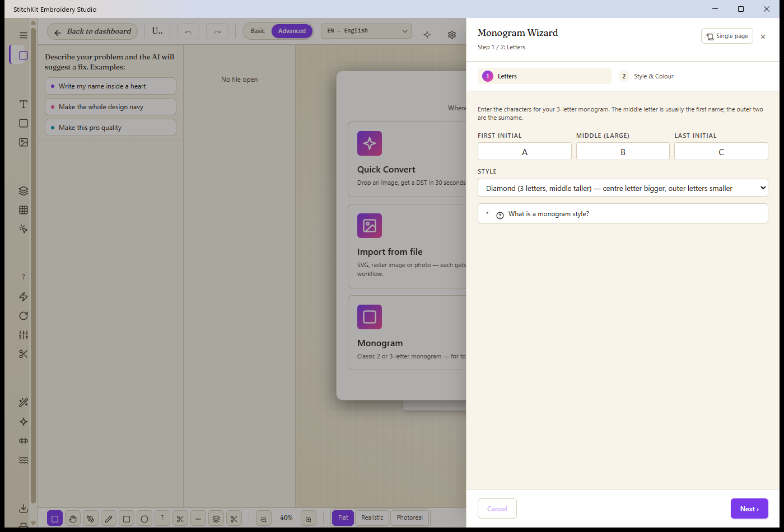The width and height of the screenshot is (784, 532).
Task: Switch to Basic mode
Action: (x=258, y=31)
